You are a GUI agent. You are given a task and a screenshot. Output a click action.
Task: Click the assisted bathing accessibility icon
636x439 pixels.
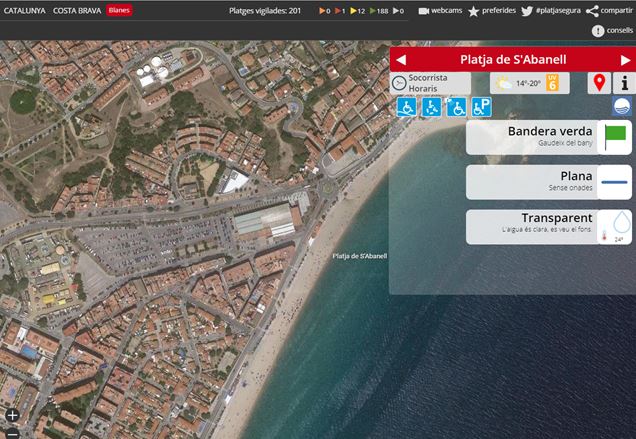coord(431,107)
